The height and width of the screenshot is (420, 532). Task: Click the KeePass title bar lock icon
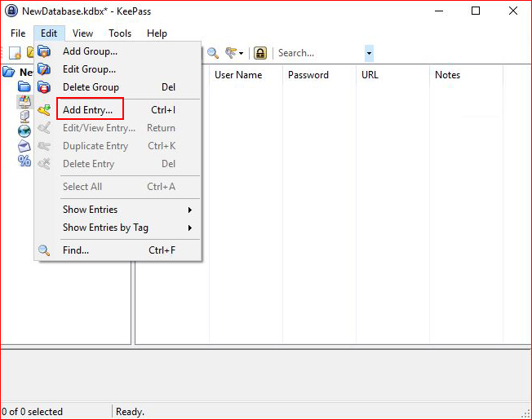[x=11, y=11]
